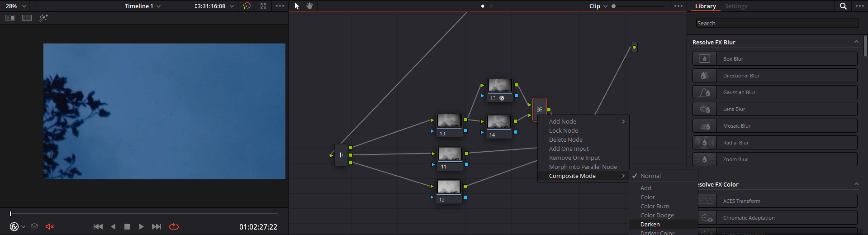Click the library search magnifier icon

tap(843, 6)
